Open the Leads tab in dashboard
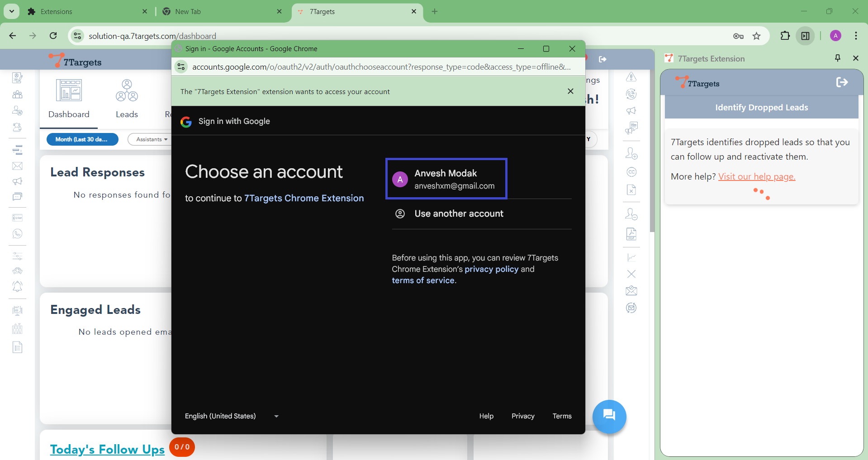Screen dimensions: 868x460 [x=127, y=99]
